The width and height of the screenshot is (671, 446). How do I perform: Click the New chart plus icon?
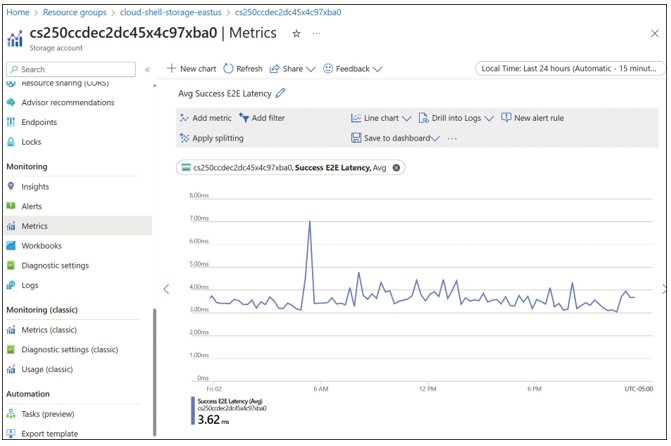coord(171,68)
